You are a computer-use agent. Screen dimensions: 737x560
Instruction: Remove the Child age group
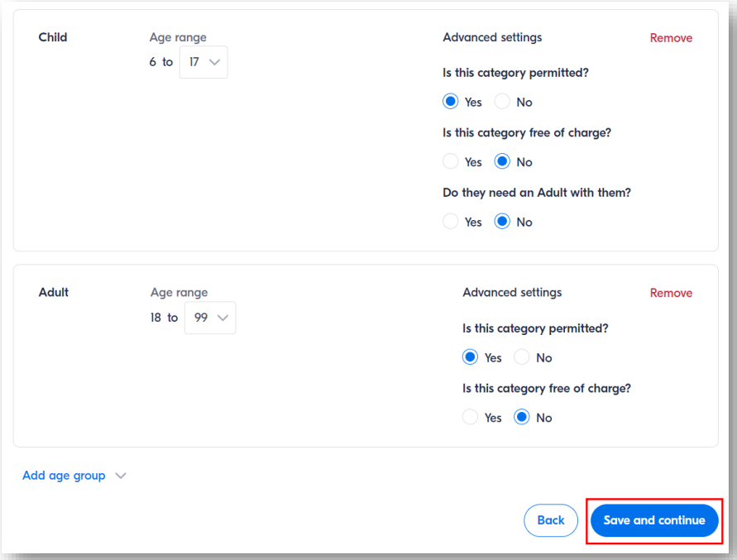point(671,38)
